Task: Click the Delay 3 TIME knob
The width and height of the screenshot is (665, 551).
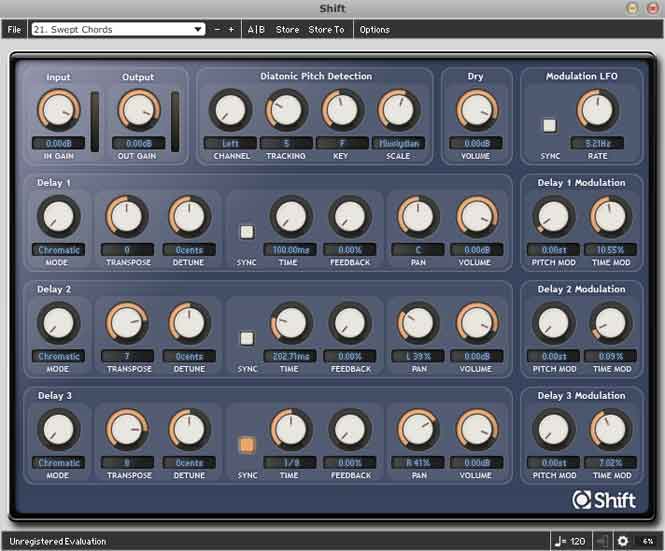Action: [x=291, y=429]
